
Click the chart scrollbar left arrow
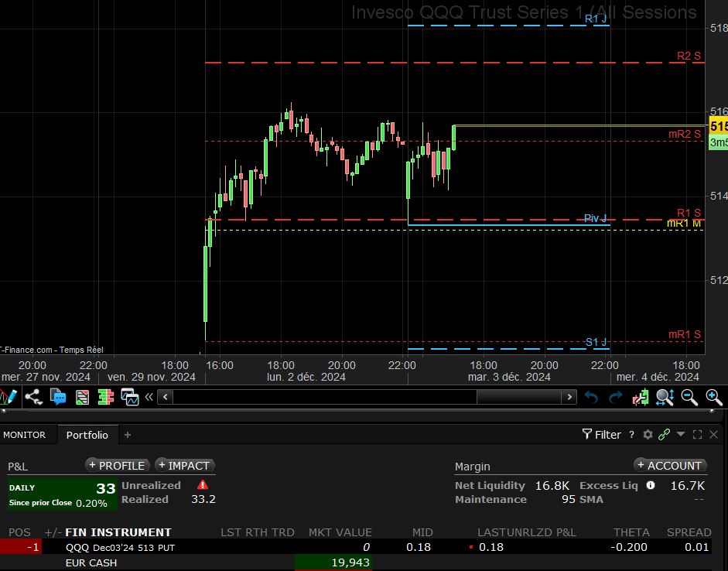click(166, 397)
